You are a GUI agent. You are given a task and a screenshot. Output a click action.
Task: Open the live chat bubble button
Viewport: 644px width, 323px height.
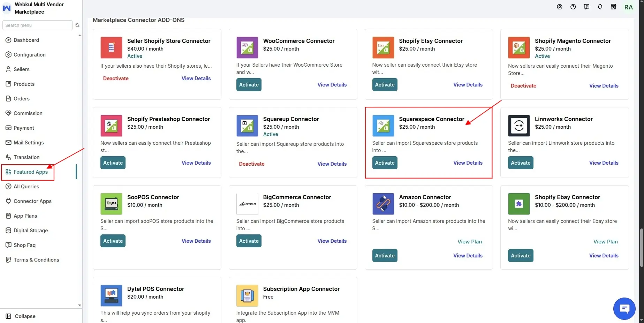[x=624, y=309]
